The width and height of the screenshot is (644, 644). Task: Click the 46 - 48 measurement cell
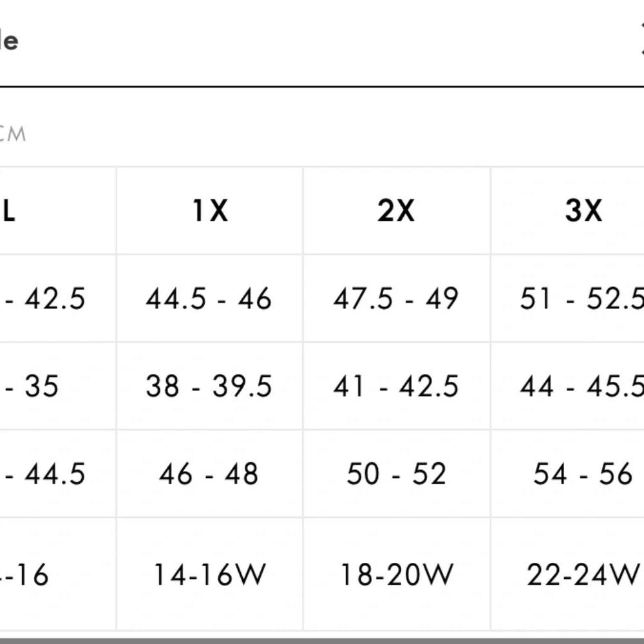209,475
